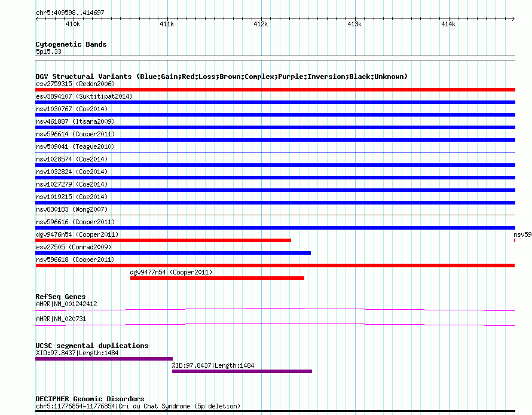Click the chr5:409598..414697 coordinate label
The width and height of the screenshot is (532, 415).
click(70, 13)
